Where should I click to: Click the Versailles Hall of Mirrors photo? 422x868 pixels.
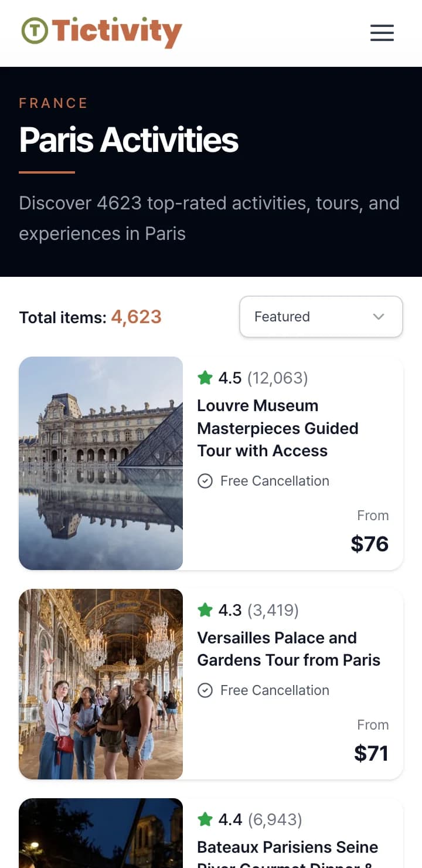coord(101,684)
